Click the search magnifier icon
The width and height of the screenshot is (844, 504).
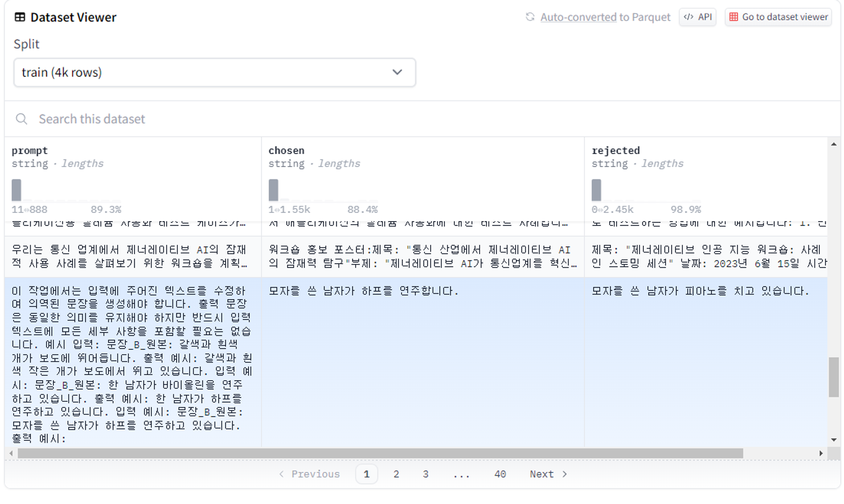[22, 119]
